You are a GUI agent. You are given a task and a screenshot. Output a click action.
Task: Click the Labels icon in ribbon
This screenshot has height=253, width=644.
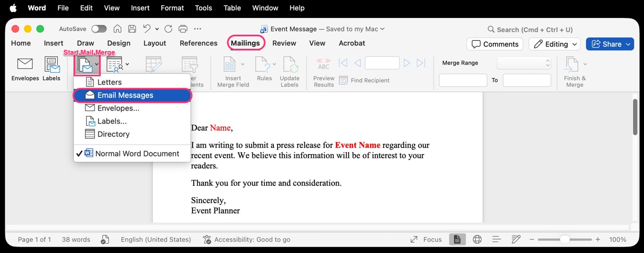click(x=52, y=64)
